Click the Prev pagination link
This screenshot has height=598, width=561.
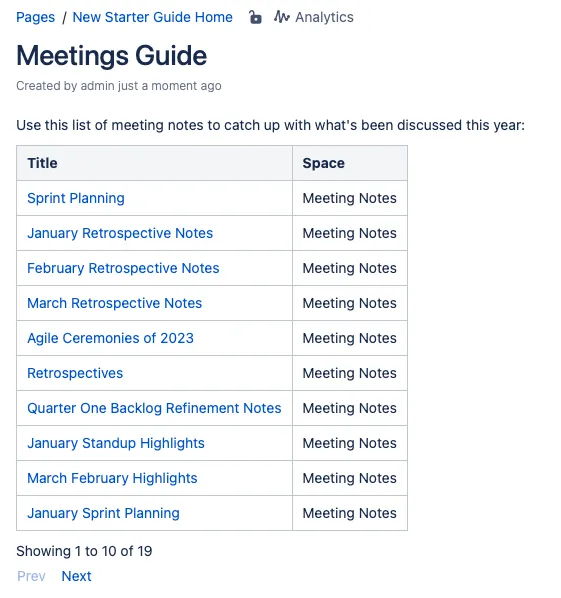31,576
